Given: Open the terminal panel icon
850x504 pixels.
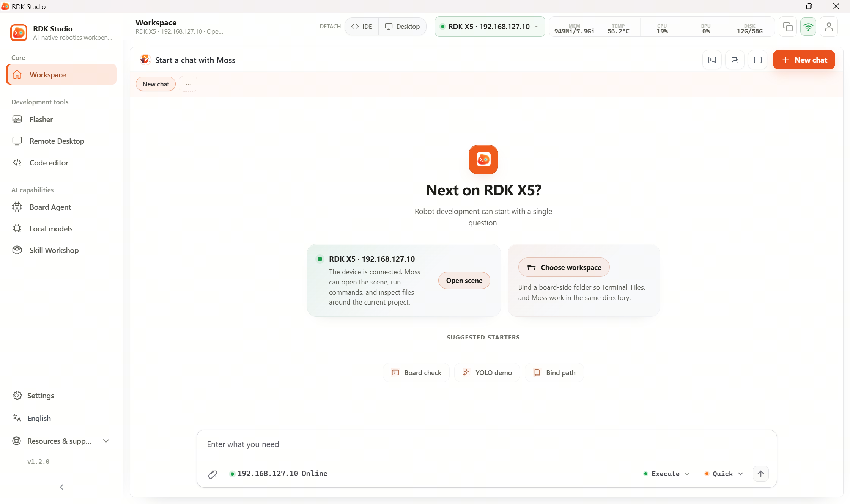Looking at the screenshot, I should [x=712, y=60].
